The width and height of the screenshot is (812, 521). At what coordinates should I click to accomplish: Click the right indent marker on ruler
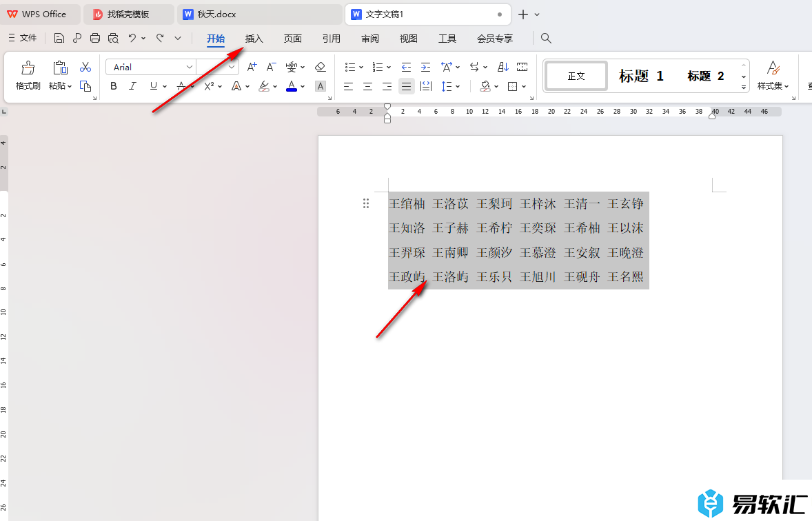(712, 116)
